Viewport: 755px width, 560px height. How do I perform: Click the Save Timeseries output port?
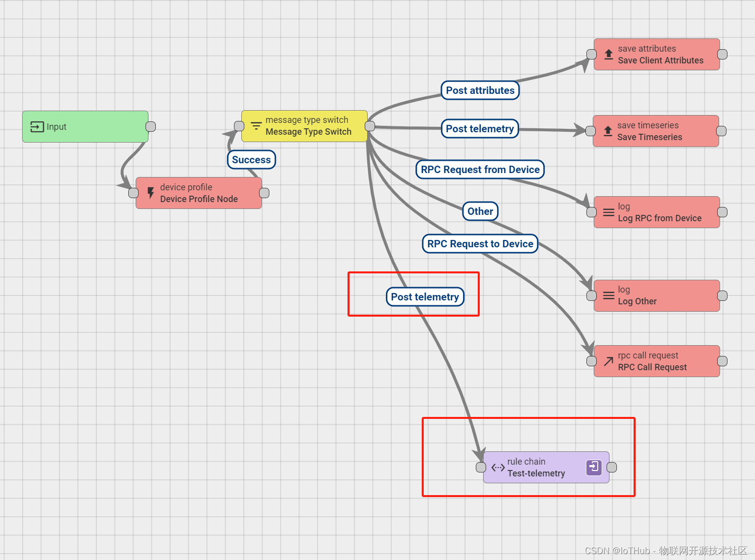pyautogui.click(x=722, y=131)
